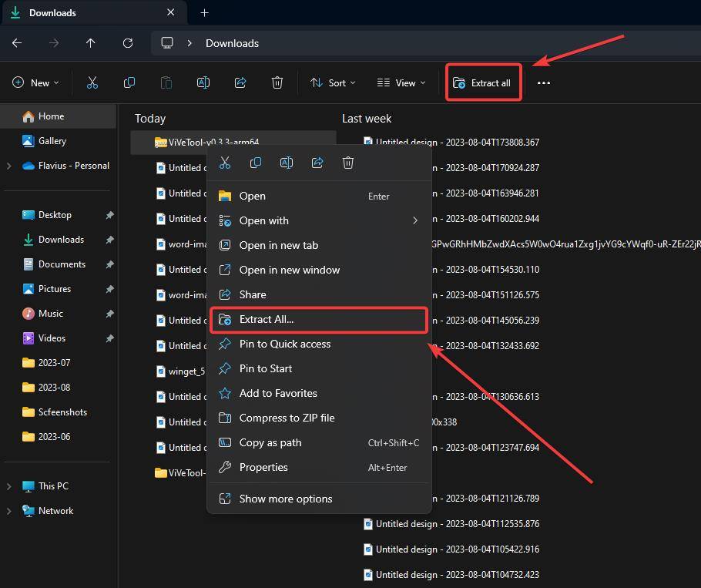The width and height of the screenshot is (701, 588).
Task: Refresh the Downloads folder view
Action: (x=128, y=43)
